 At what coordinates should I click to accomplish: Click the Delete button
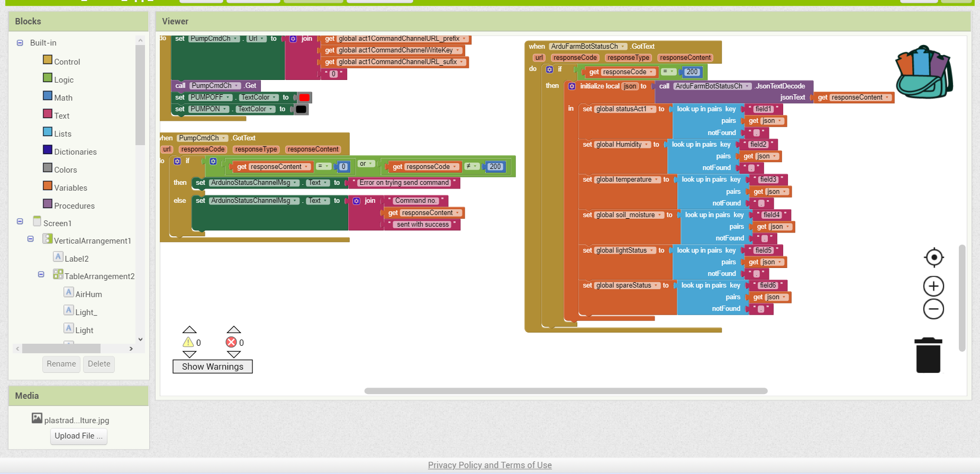99,364
